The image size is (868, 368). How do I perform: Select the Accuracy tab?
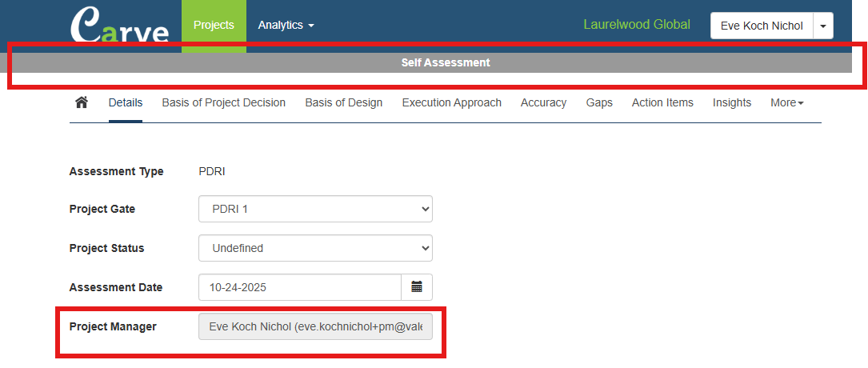[543, 102]
